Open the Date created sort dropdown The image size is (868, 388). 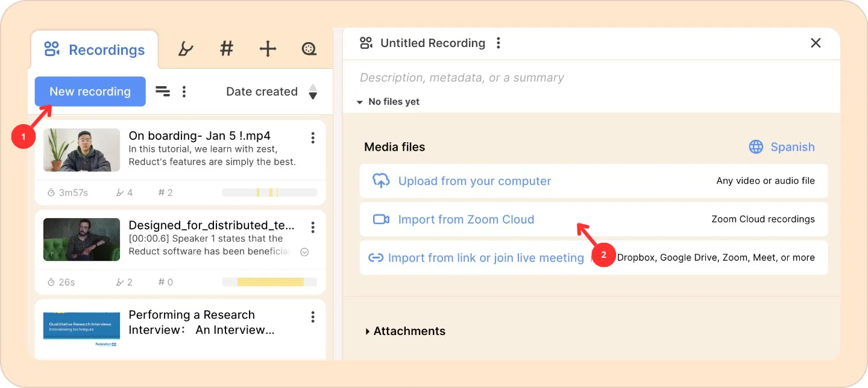tap(262, 92)
